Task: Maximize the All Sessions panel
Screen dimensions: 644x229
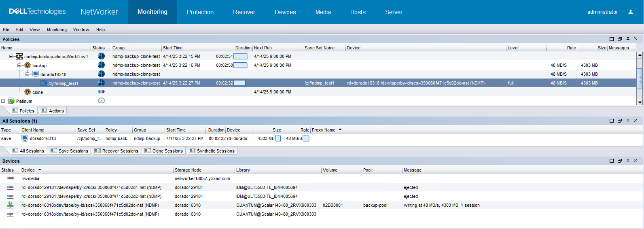Action: pos(612,121)
